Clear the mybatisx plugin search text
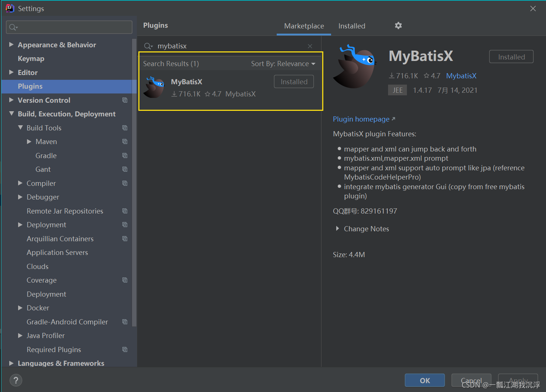546x392 pixels. tap(310, 46)
